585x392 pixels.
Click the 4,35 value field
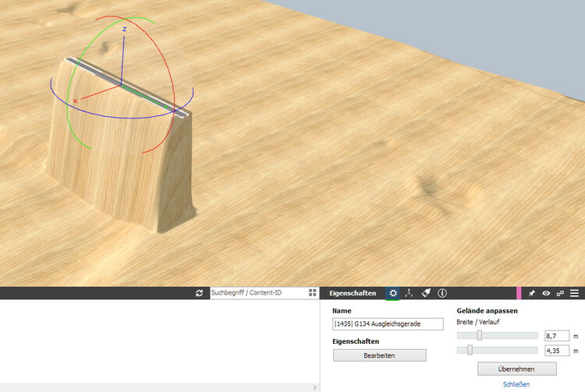pos(557,350)
